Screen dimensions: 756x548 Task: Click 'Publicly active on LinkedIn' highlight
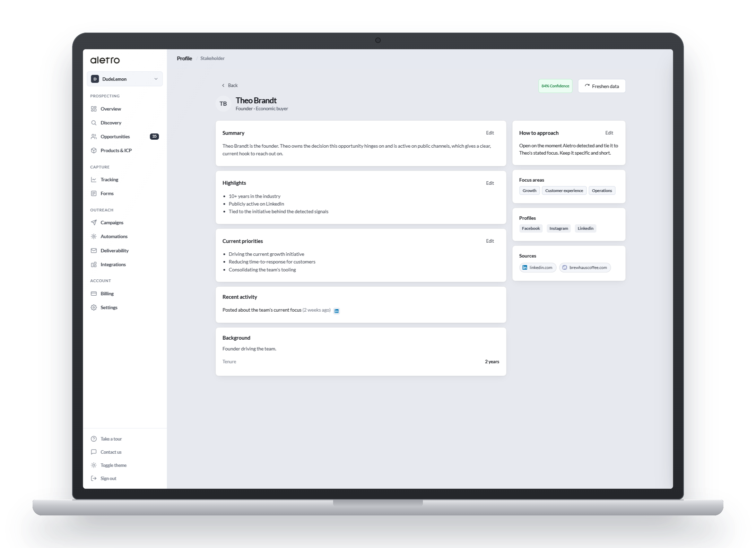(x=256, y=204)
